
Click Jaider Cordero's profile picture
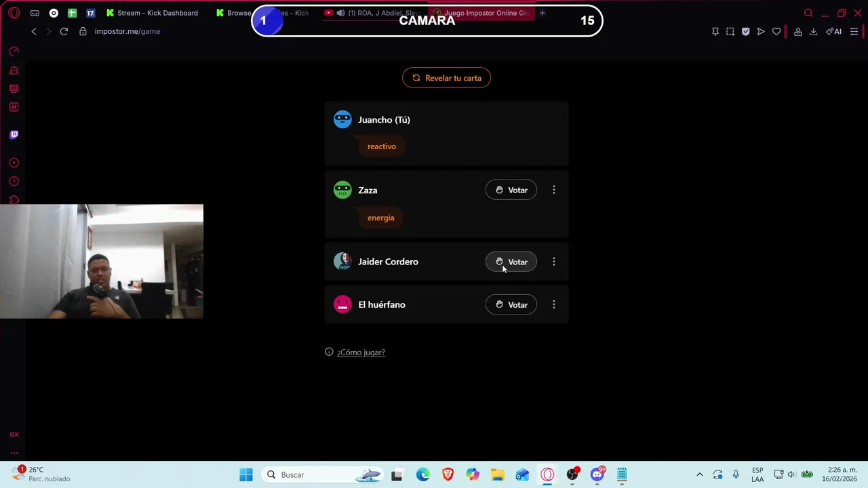click(342, 262)
